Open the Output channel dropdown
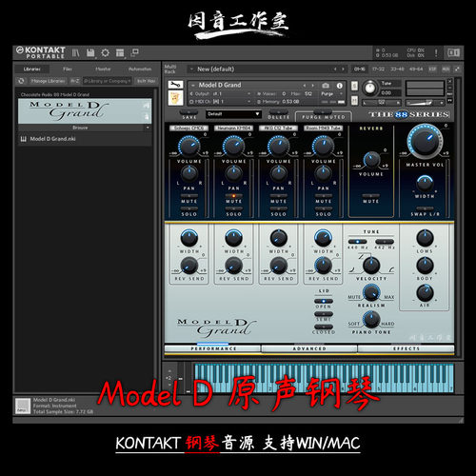The image size is (476, 476). point(221,93)
